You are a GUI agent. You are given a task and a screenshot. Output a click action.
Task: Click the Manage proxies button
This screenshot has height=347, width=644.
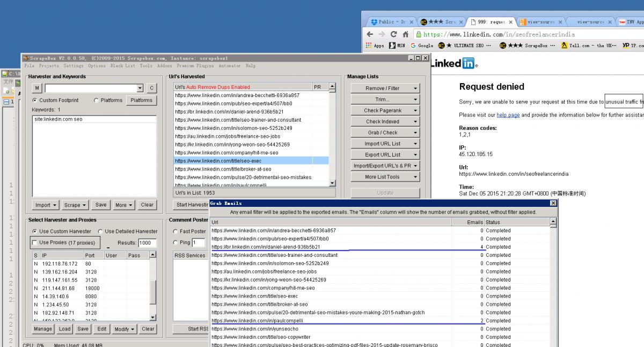point(43,329)
